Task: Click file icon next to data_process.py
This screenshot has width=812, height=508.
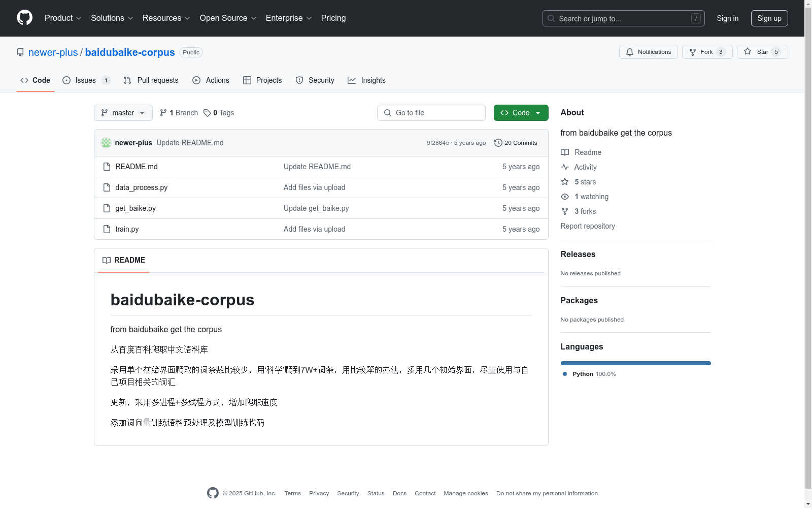Action: click(107, 187)
